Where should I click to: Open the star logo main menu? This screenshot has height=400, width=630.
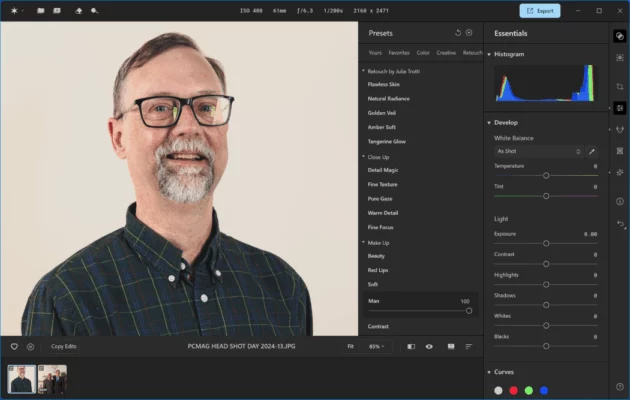tap(14, 11)
